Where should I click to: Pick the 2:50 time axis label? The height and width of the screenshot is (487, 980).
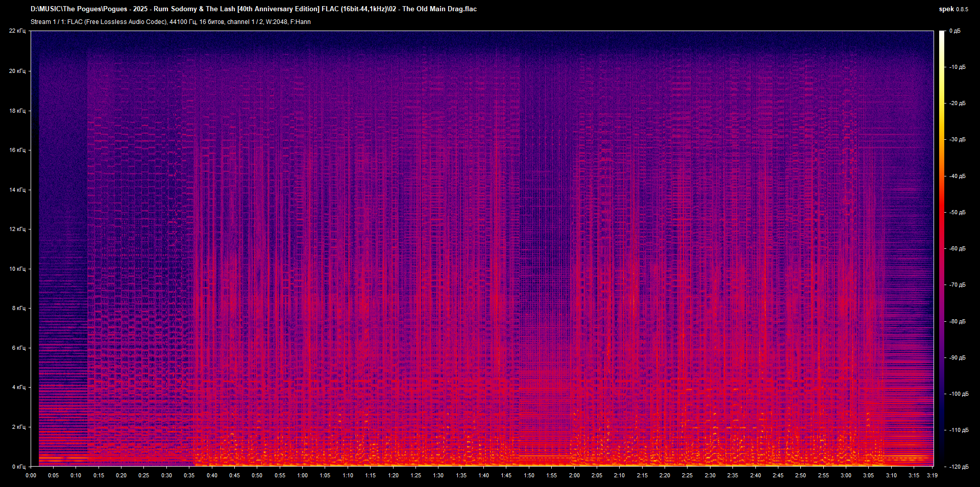800,475
